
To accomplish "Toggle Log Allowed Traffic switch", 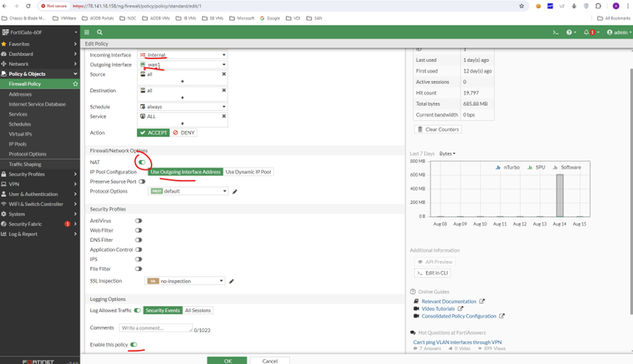I will click(x=137, y=310).
